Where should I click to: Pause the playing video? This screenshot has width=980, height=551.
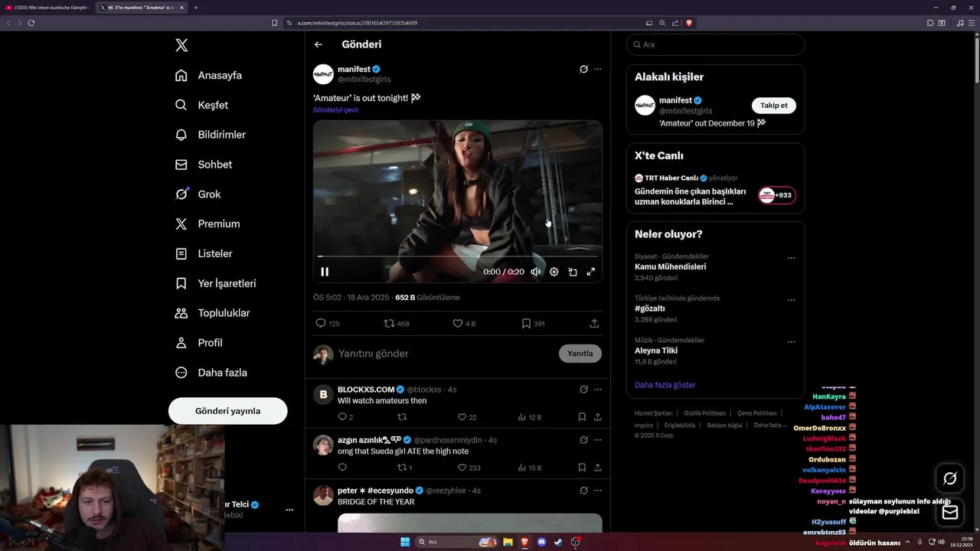point(325,272)
